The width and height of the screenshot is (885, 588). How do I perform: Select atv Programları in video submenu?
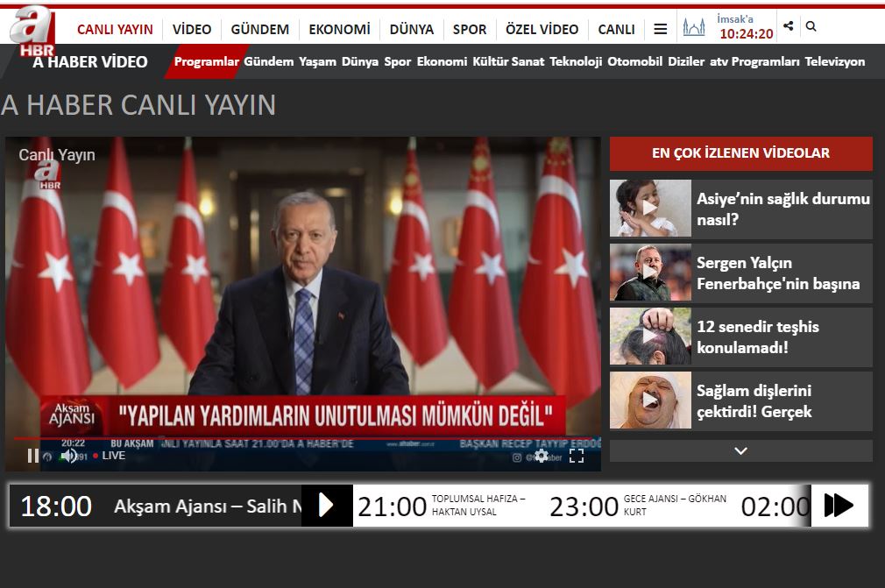[x=754, y=61]
